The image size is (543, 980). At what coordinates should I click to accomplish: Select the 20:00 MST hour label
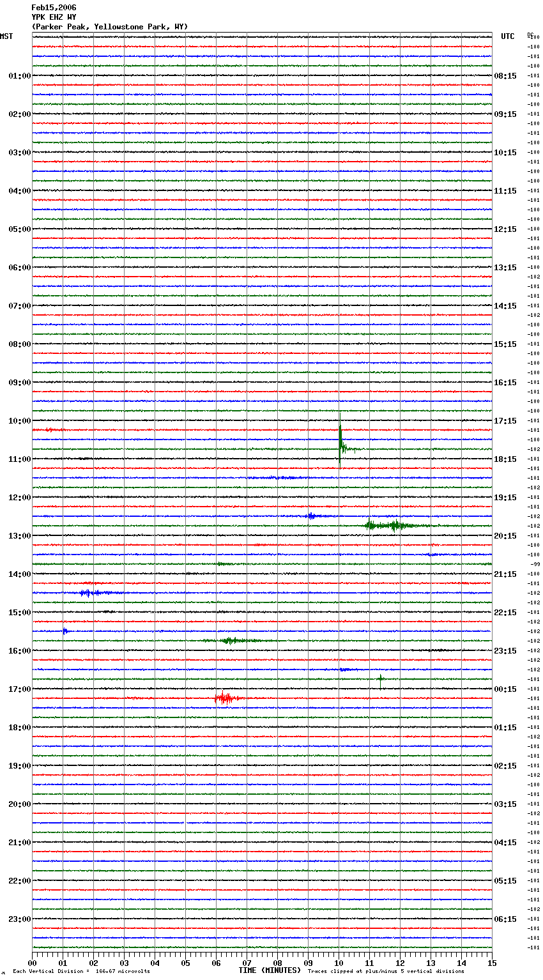(20, 804)
